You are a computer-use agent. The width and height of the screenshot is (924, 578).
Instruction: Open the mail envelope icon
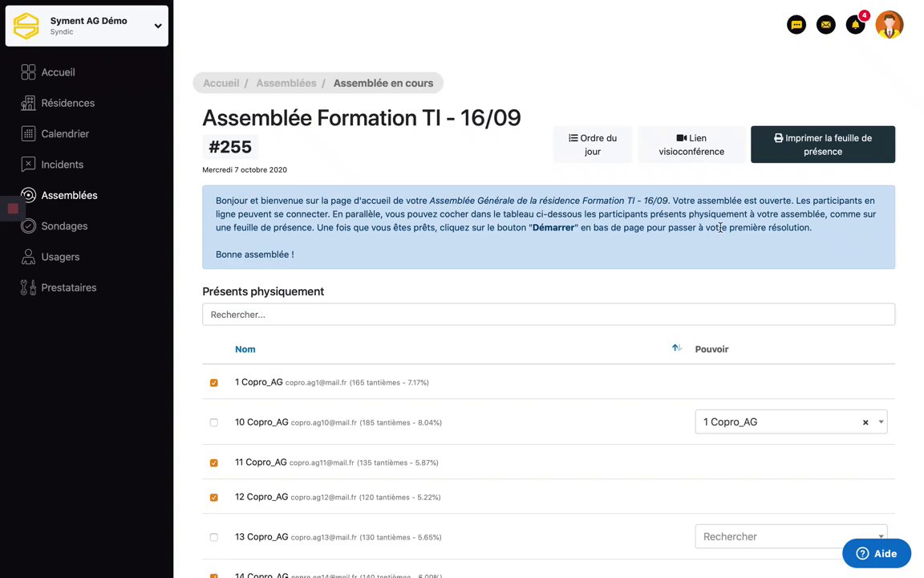click(x=825, y=25)
